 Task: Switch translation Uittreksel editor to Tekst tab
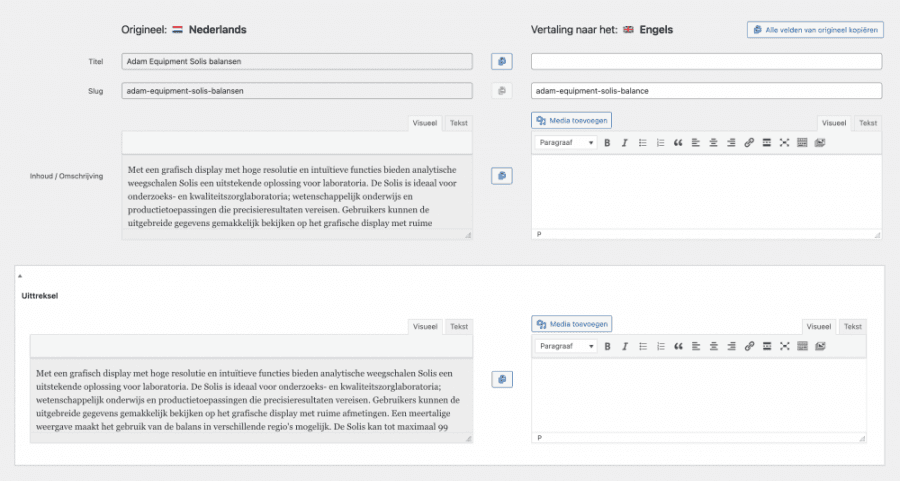(853, 327)
